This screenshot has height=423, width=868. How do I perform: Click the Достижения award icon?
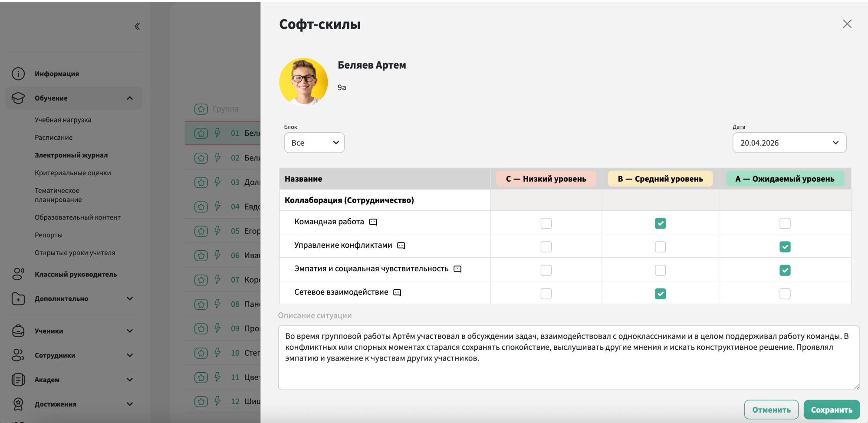(x=18, y=404)
